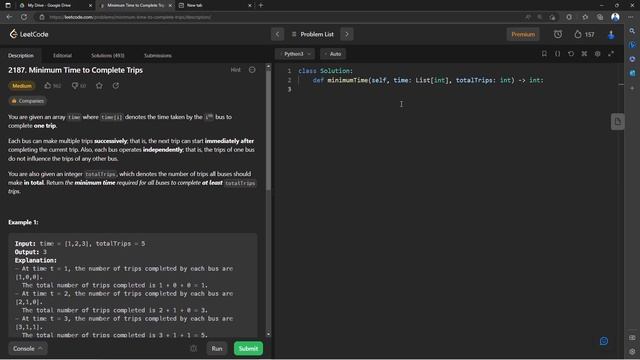Open browser extensions icon
Image resolution: width=640 pixels, height=360 pixels.
569,17
